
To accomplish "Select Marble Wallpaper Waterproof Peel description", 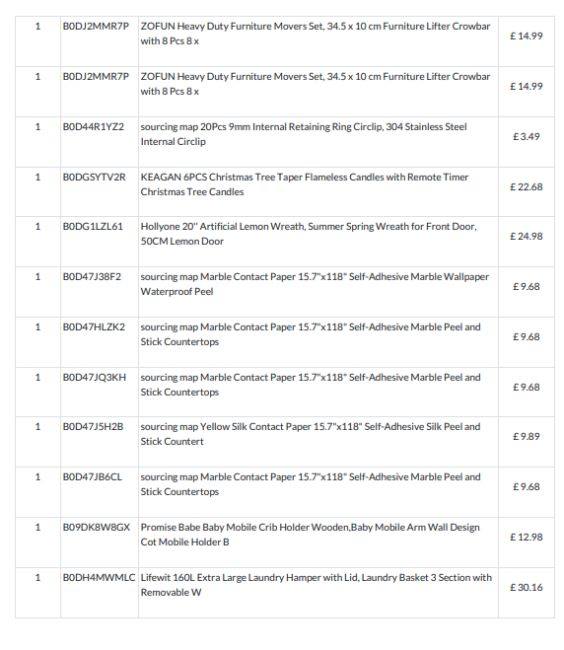I will [315, 284].
